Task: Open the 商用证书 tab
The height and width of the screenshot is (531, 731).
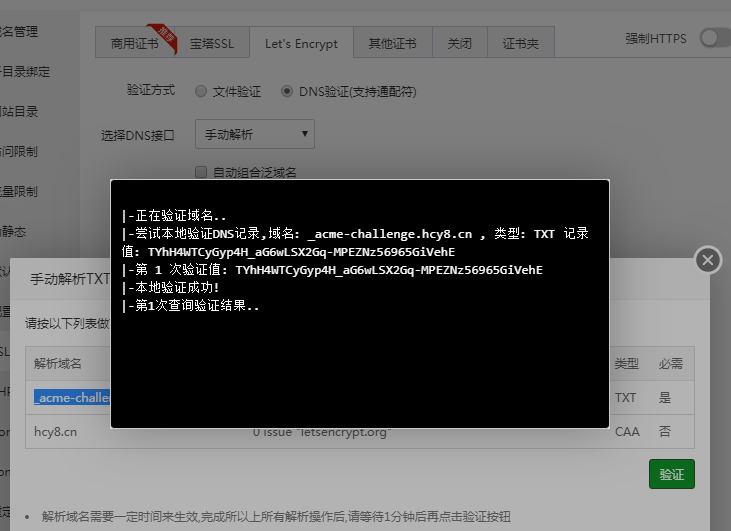Action: 135,43
